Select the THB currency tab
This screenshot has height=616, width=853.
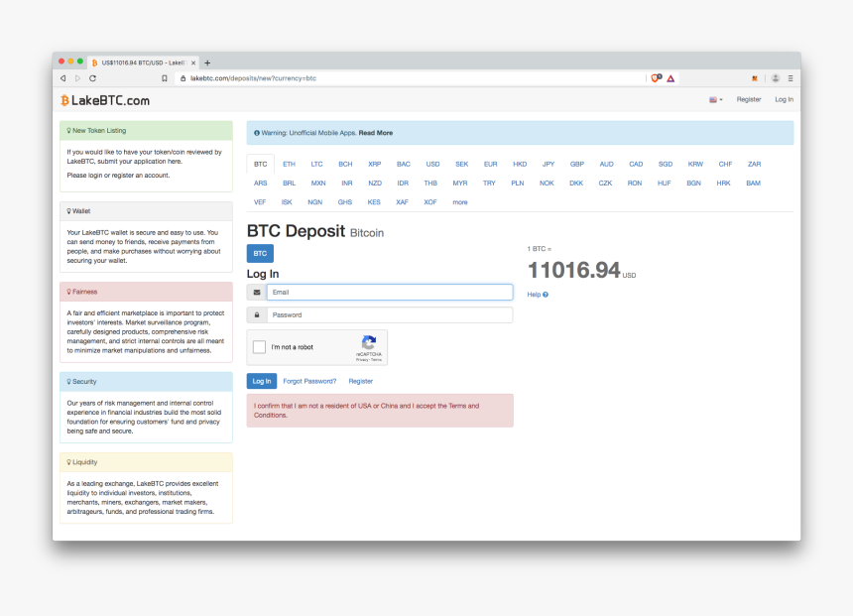tap(430, 184)
